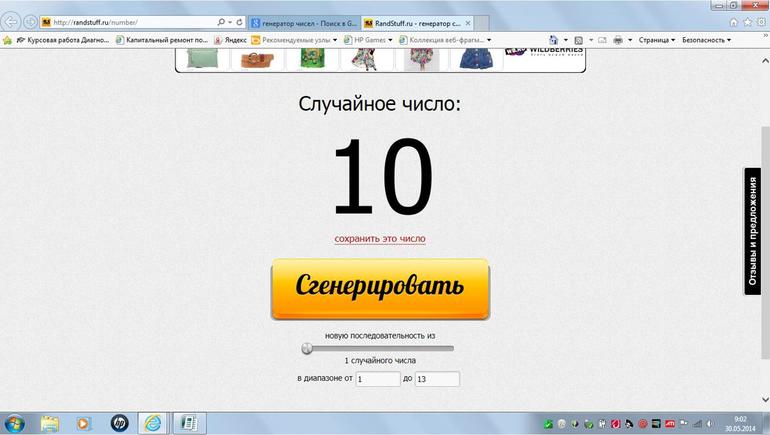This screenshot has height=435, width=770.
Task: Click the search magnifier in address bar
Action: click(221, 22)
